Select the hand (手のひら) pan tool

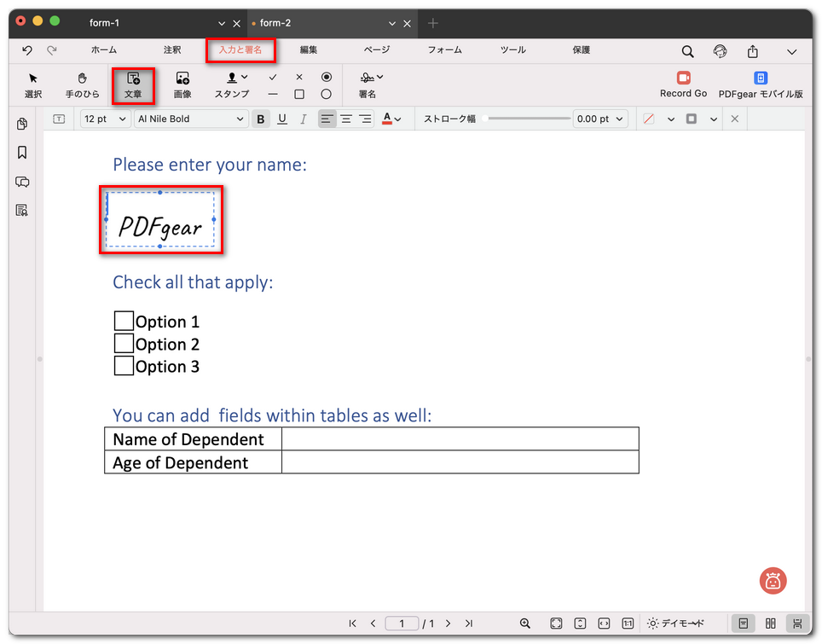[83, 85]
